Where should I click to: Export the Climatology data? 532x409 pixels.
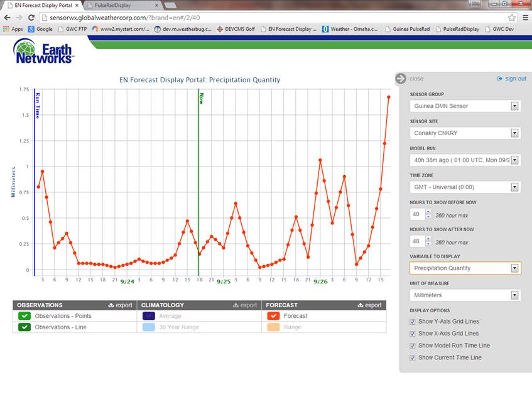click(x=244, y=305)
